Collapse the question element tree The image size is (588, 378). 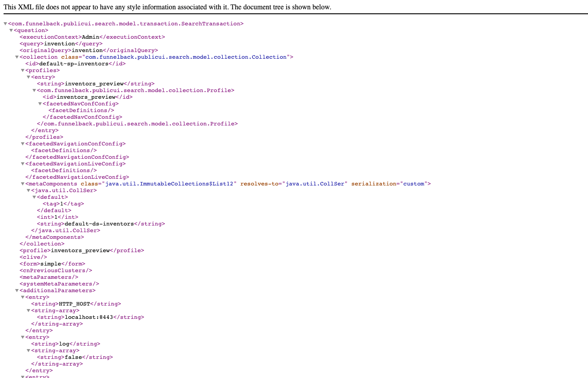point(11,30)
